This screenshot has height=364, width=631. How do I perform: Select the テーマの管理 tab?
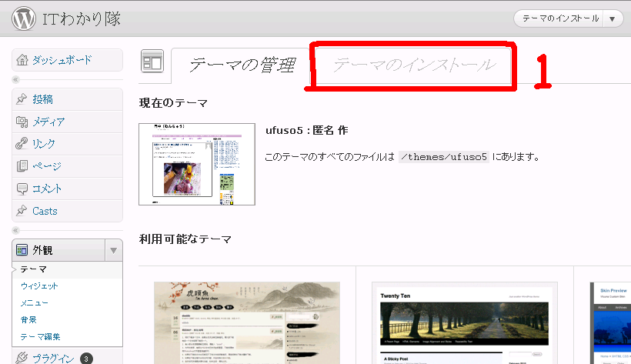242,65
